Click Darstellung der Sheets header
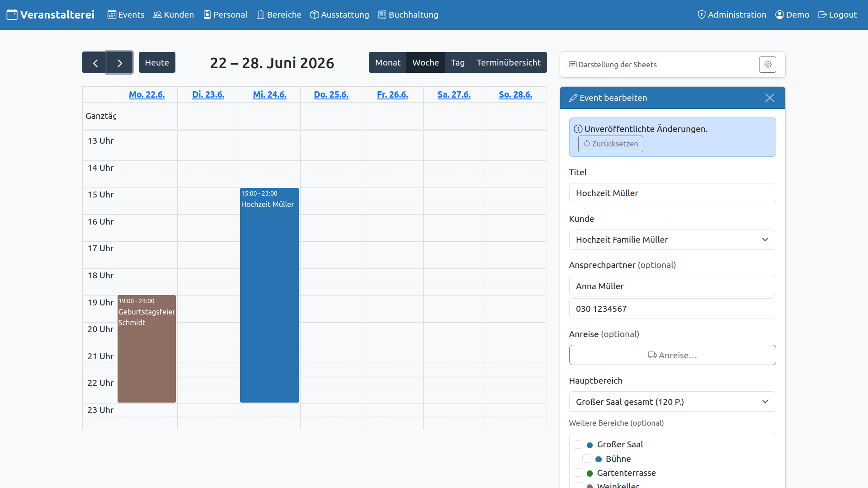The width and height of the screenshot is (868, 488). pos(613,65)
